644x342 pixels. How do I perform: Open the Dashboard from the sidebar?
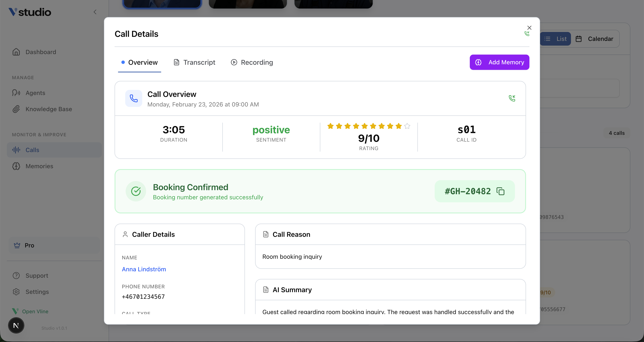click(41, 52)
